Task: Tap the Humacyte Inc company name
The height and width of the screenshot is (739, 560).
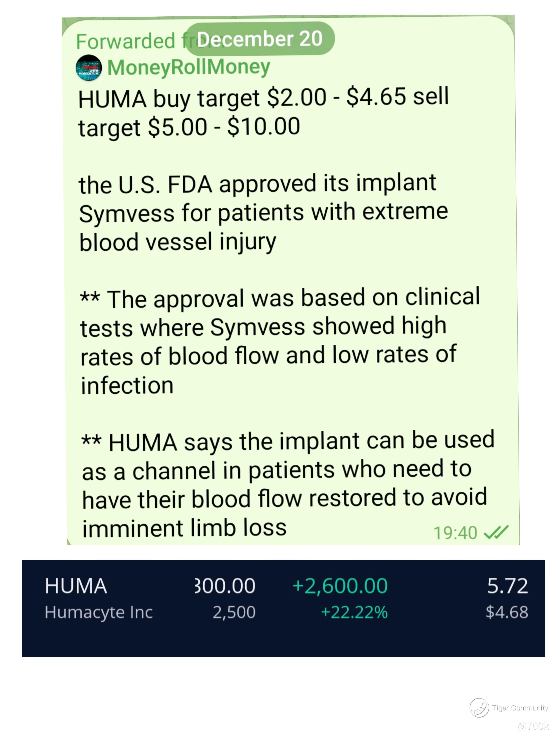Action: [98, 612]
